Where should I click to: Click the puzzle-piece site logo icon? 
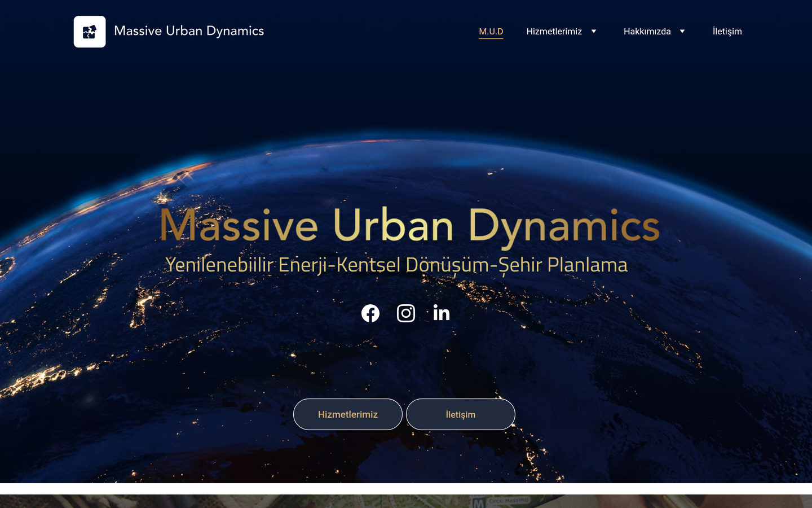point(90,32)
